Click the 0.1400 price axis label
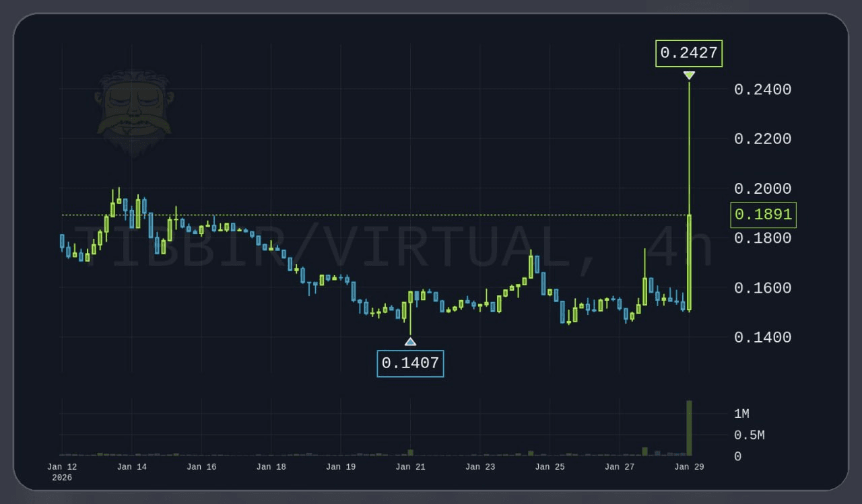The image size is (862, 504). pos(762,338)
